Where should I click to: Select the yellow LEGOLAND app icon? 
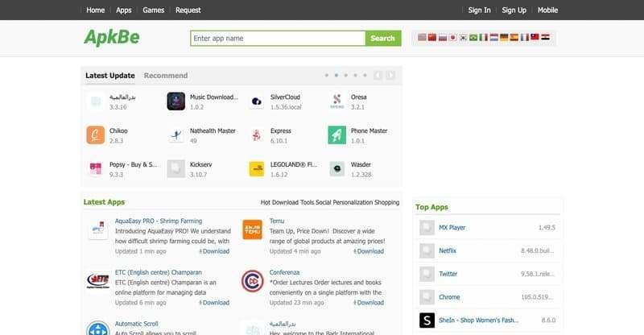pyautogui.click(x=257, y=169)
